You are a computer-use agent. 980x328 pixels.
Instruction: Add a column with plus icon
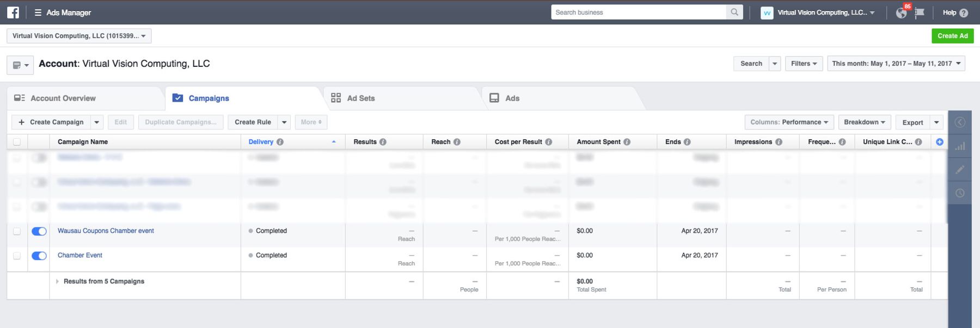point(940,142)
